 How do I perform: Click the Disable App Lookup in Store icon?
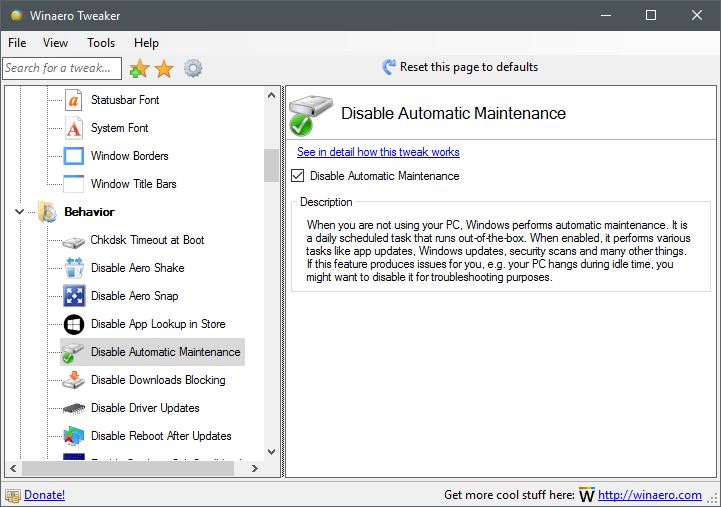74,324
